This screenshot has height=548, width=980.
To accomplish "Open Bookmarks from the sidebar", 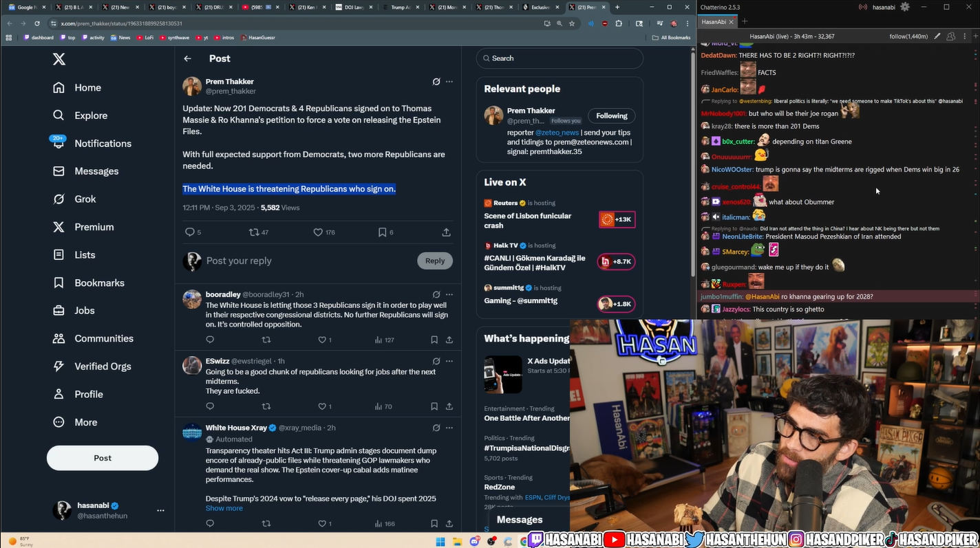I will click(88, 283).
